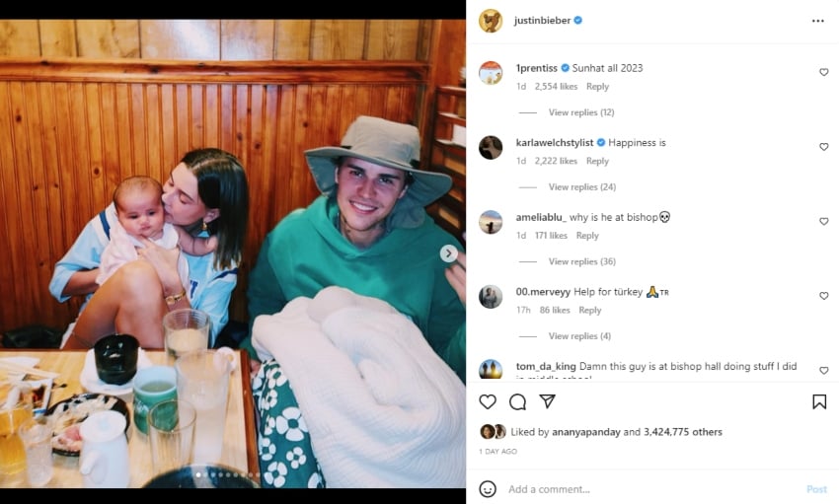The width and height of the screenshot is (839, 504).
Task: Expand View replies (36)
Action: [581, 261]
